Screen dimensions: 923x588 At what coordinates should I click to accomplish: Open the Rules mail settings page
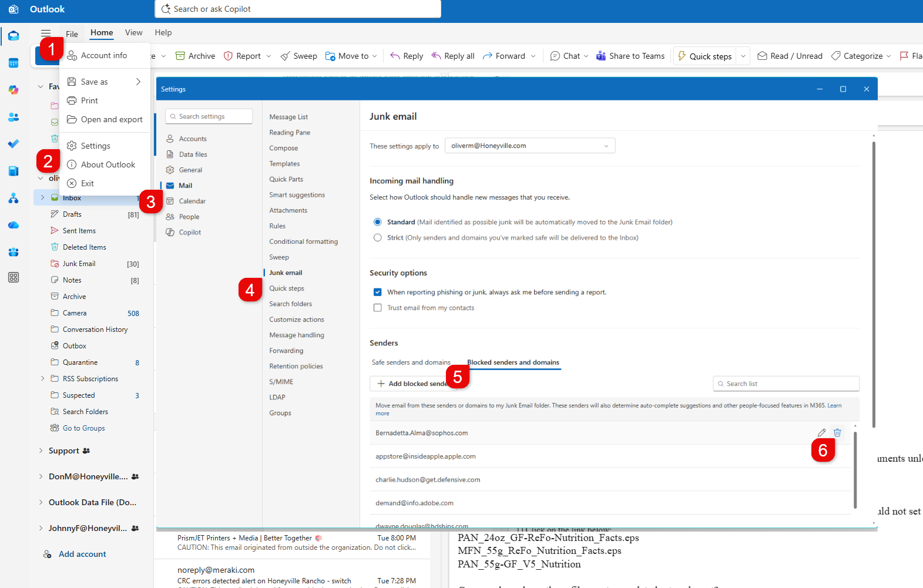pyautogui.click(x=277, y=226)
